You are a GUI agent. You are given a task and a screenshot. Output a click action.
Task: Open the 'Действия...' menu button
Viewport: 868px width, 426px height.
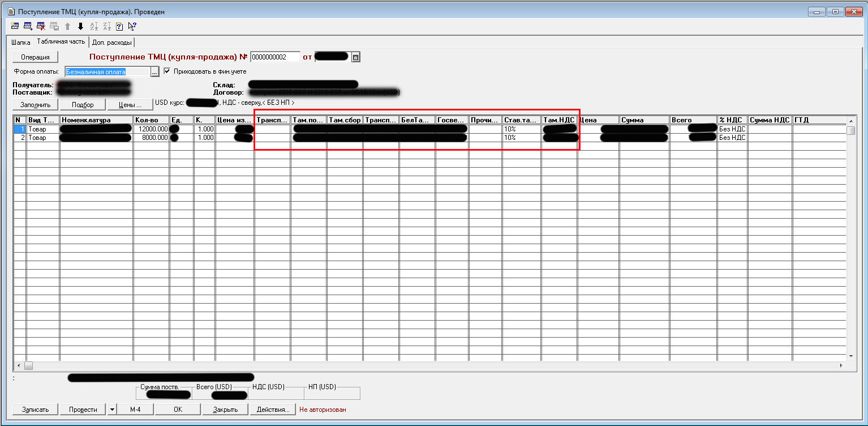(x=273, y=410)
